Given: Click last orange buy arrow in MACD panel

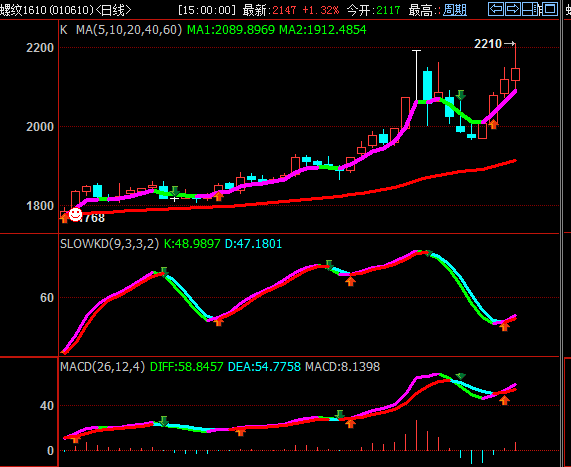Looking at the screenshot, I should tap(504, 400).
